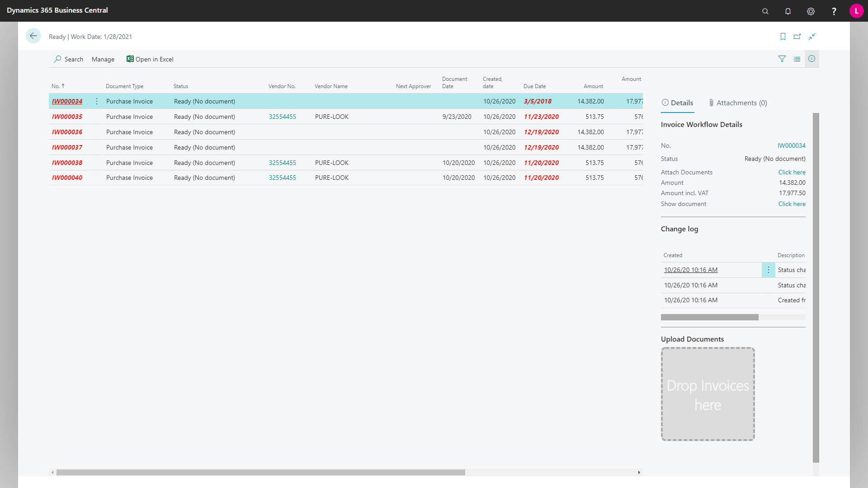Click here link for Attach Documents
868x488 pixels.
tap(792, 172)
